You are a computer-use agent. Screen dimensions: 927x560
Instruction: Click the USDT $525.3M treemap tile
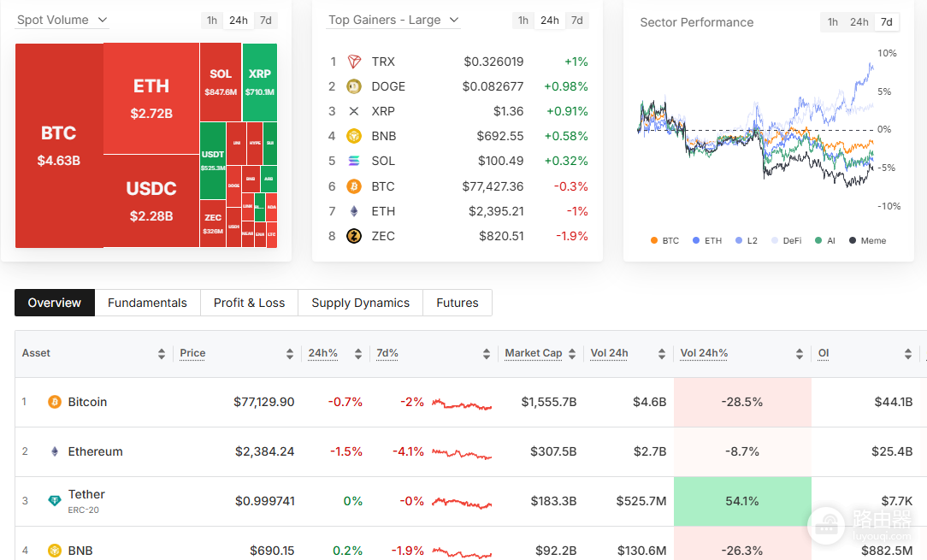213,160
